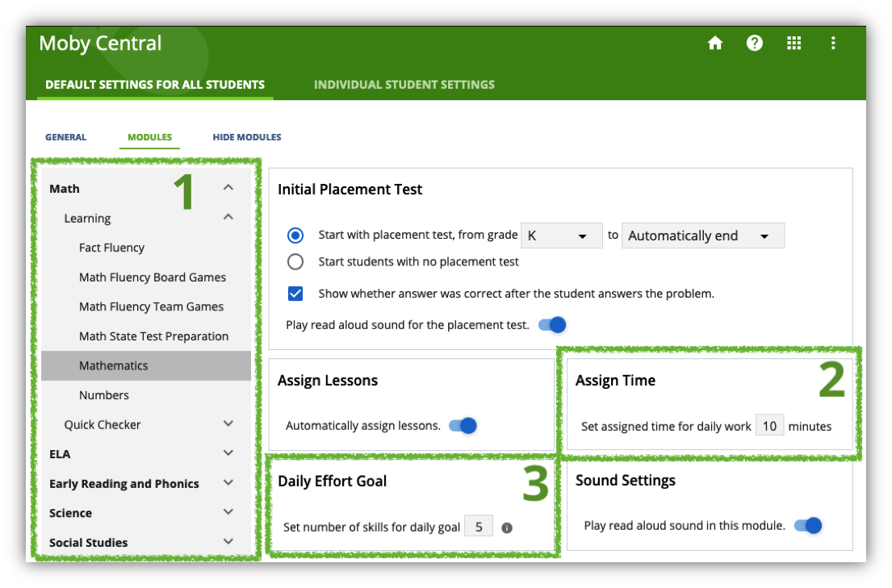Screen dimensions: 892x588
Task: Select start students with no placement test
Action: coord(295,261)
